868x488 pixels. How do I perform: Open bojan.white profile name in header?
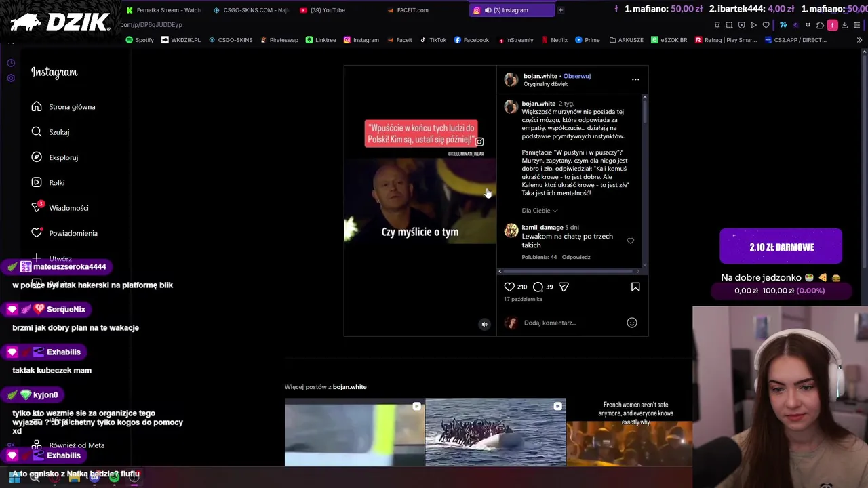pyautogui.click(x=540, y=76)
